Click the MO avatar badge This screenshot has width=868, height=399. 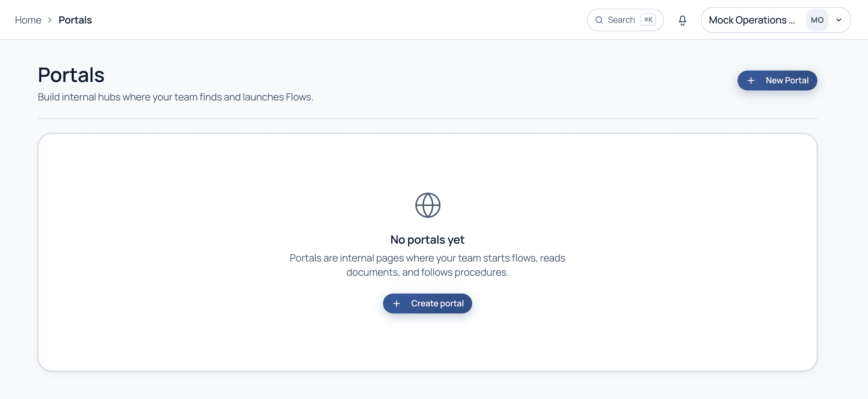click(x=817, y=20)
